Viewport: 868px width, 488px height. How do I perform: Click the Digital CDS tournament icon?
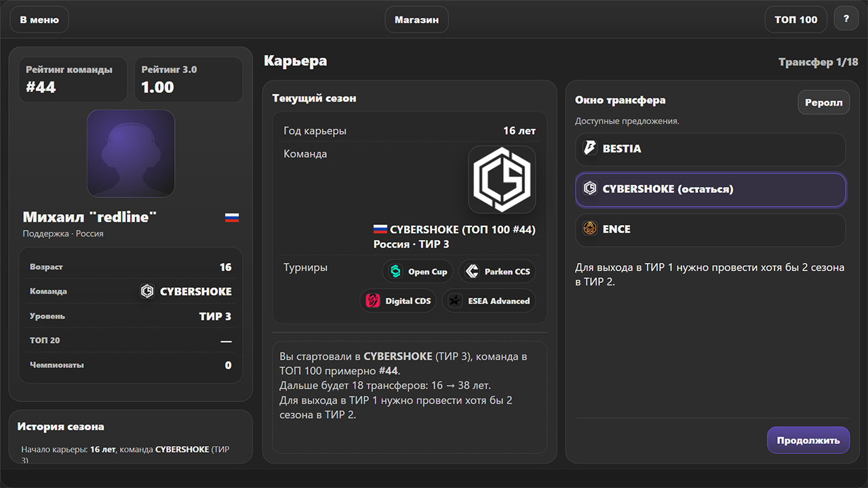373,301
